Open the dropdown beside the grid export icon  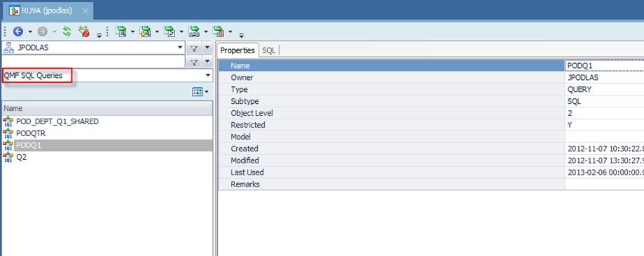(132, 32)
